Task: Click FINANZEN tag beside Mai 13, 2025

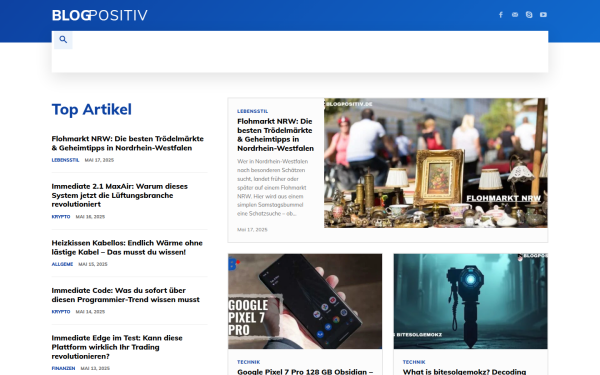Action: tap(64, 368)
